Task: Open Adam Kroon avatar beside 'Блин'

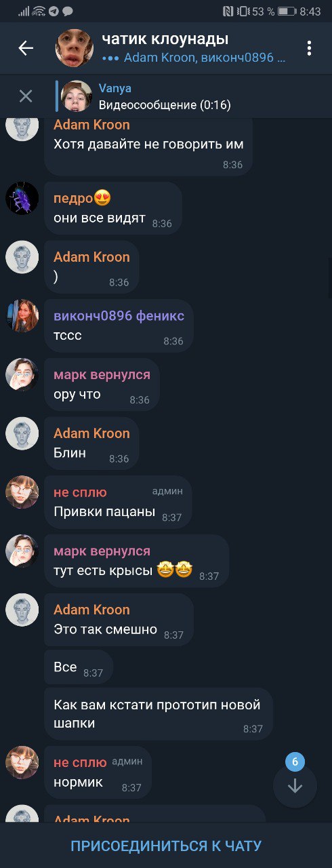Action: [22, 434]
